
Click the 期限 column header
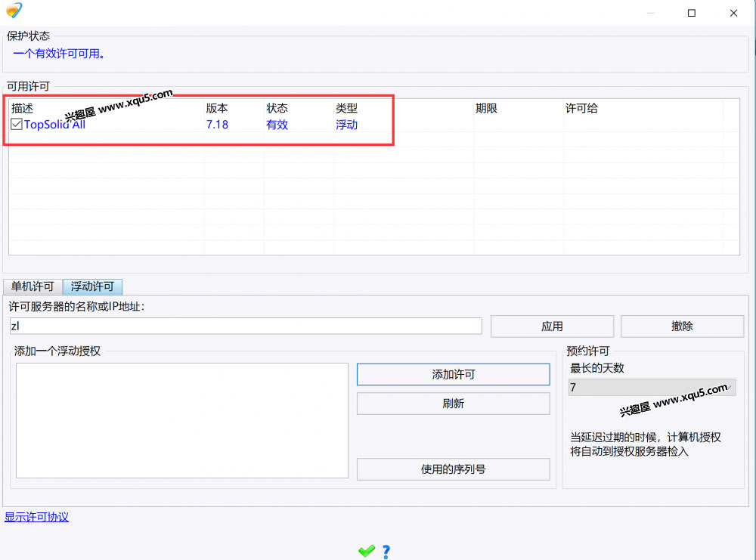point(486,108)
